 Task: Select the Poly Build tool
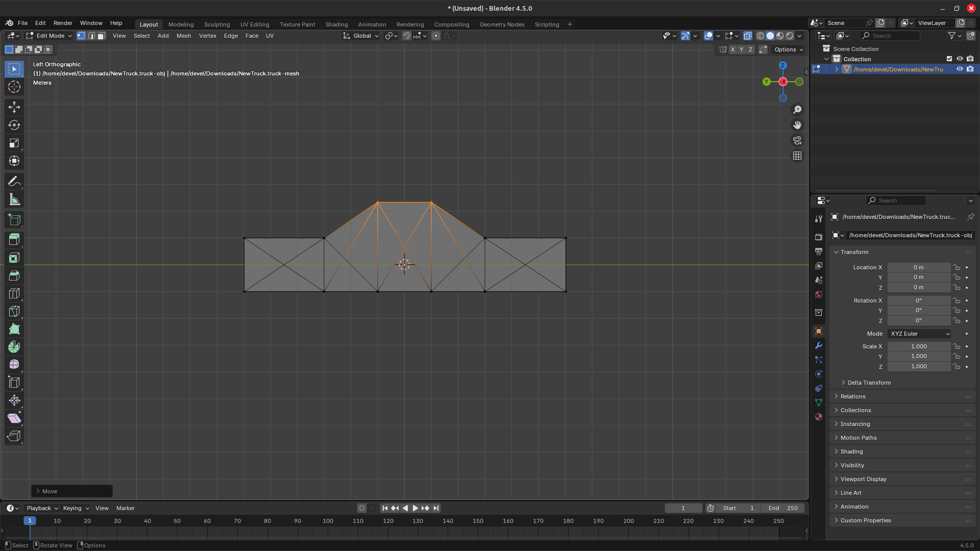click(14, 329)
